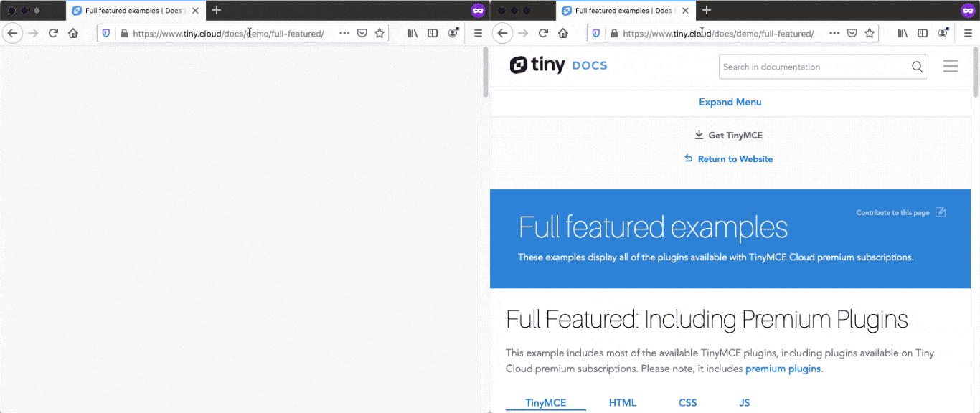Show sidebars icon in right window toolbar
Image resolution: width=980 pixels, height=413 pixels.
point(923,33)
